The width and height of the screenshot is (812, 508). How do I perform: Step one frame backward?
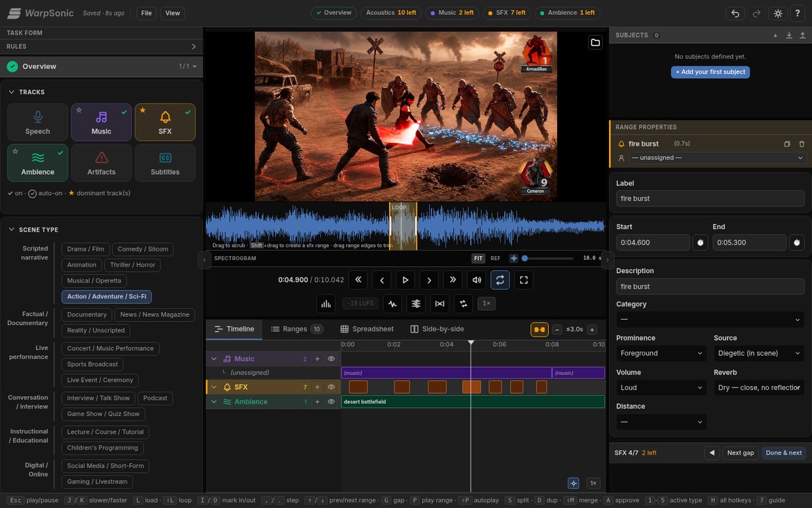click(x=382, y=280)
